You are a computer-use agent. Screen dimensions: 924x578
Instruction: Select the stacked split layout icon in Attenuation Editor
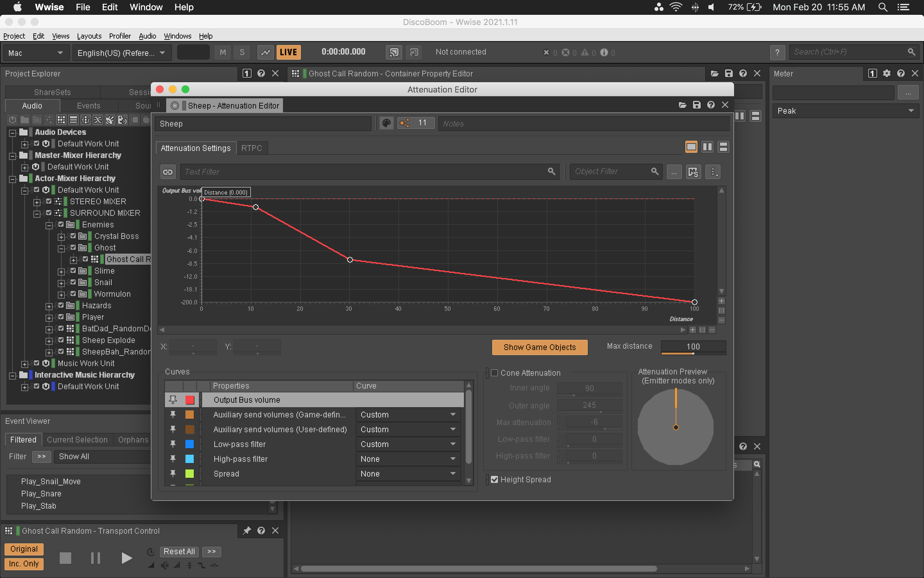coord(723,147)
